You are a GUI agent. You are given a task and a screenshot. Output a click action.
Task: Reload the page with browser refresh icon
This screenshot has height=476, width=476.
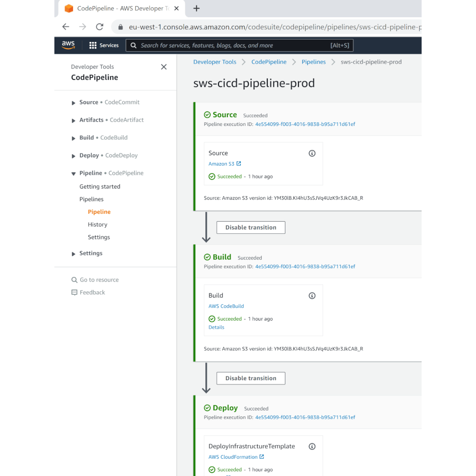pos(99,27)
